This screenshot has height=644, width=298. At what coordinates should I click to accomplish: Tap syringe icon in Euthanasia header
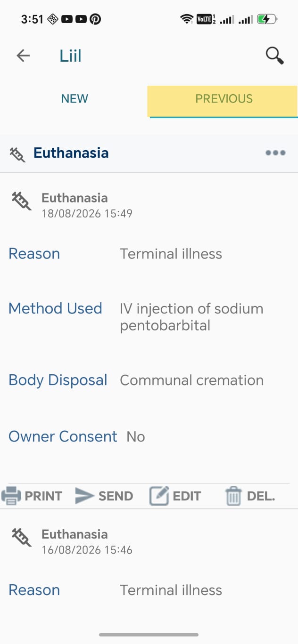(17, 154)
